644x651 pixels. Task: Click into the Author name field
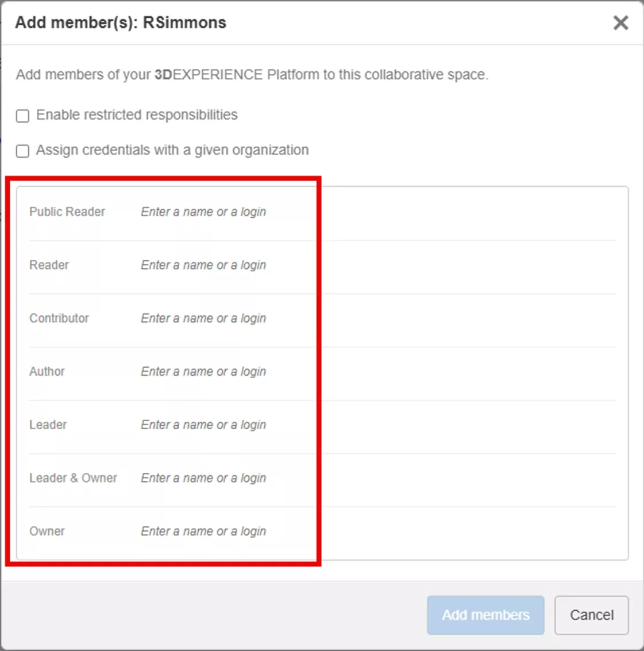[x=203, y=372]
